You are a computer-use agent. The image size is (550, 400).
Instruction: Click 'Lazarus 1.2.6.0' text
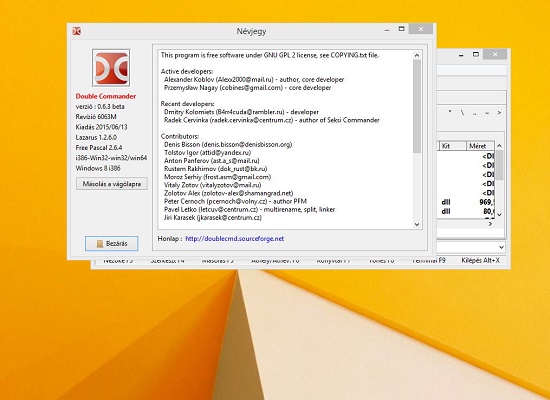click(x=96, y=137)
